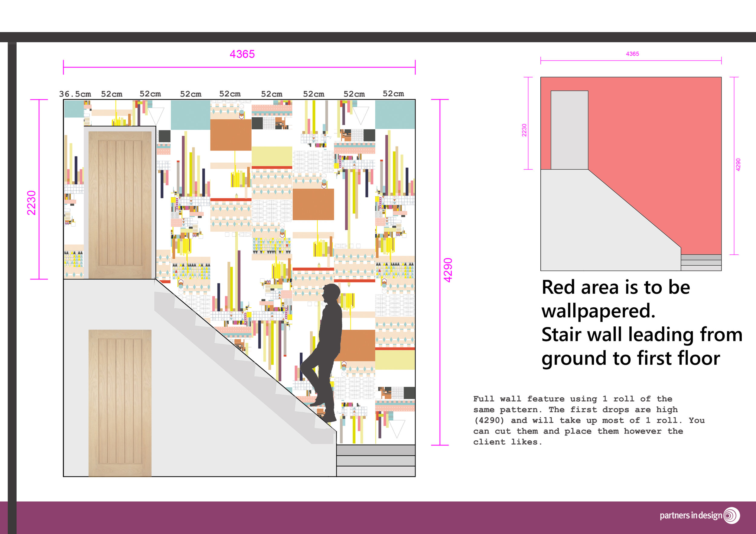
Task: Click the small 4365 label above red diagram
Action: 632,54
